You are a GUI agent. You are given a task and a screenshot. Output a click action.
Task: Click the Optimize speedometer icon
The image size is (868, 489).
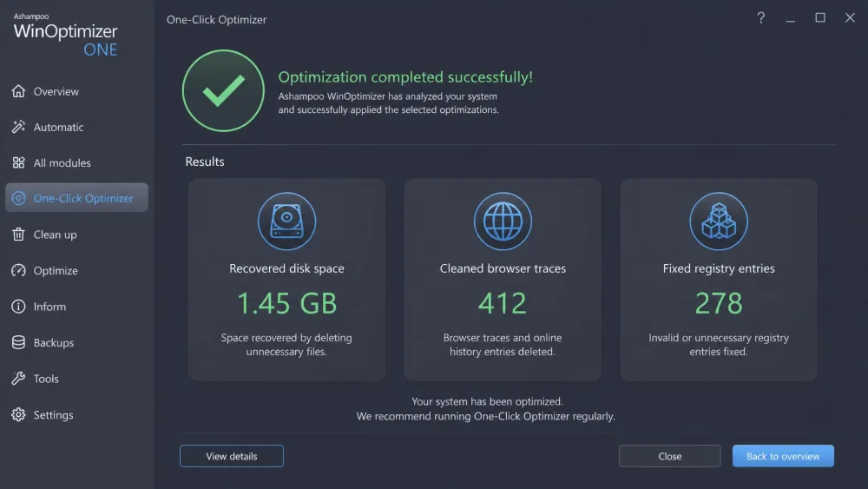tap(18, 270)
